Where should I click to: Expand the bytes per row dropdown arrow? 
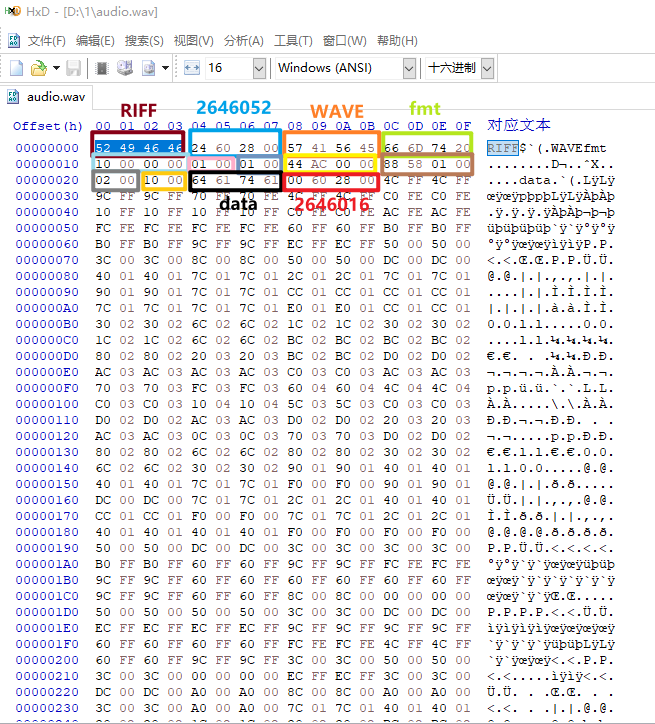click(259, 68)
